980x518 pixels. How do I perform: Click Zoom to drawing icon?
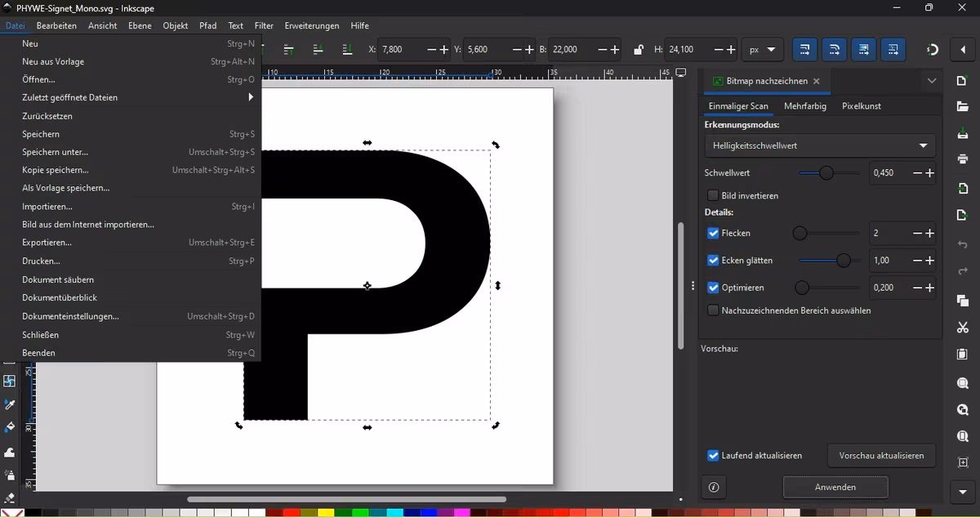(963, 409)
